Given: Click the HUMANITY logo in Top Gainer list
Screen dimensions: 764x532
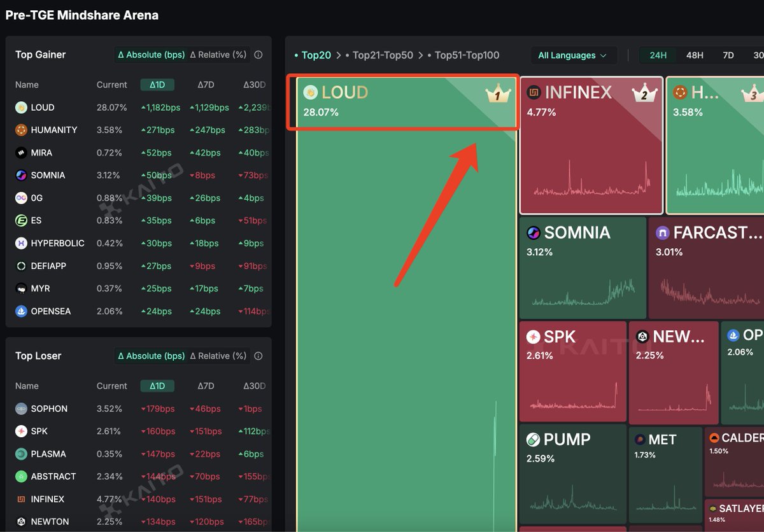Looking at the screenshot, I should [x=21, y=130].
